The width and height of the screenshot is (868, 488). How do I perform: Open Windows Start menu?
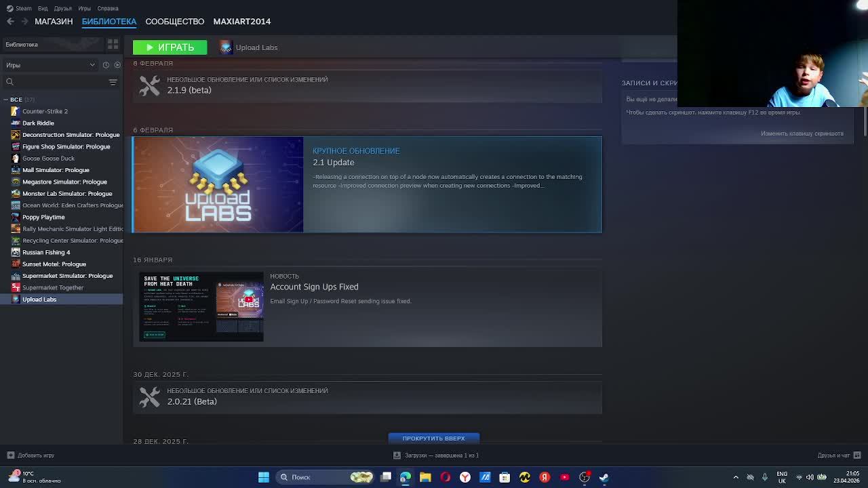pyautogui.click(x=264, y=477)
